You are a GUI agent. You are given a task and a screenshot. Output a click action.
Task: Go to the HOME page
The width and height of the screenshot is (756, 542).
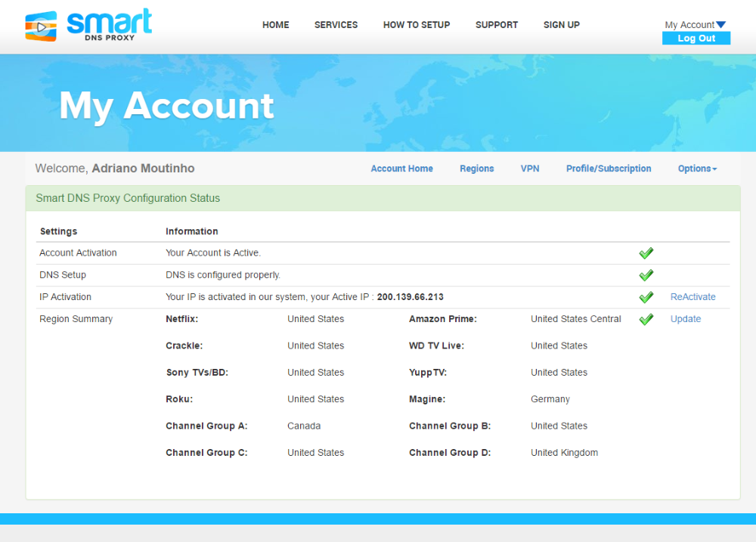pos(276,25)
